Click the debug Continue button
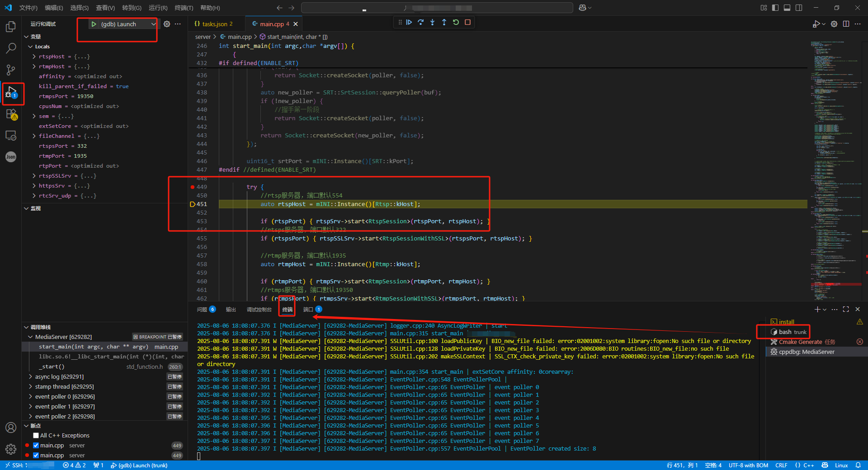The image size is (868, 470). [409, 22]
